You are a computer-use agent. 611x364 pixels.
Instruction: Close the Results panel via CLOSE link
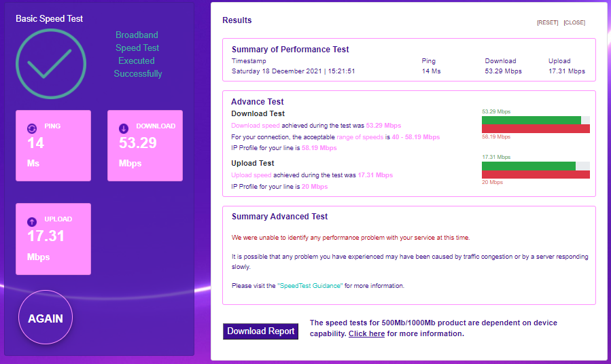574,22
